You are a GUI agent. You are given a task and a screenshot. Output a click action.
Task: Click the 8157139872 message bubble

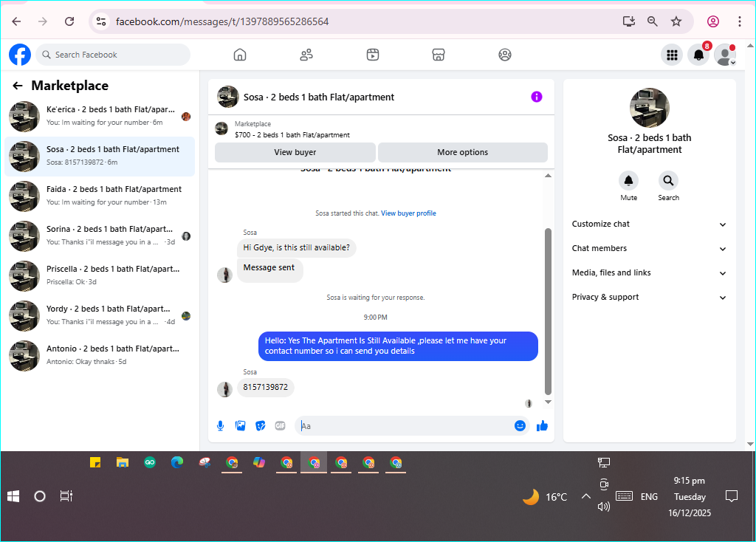pyautogui.click(x=266, y=387)
